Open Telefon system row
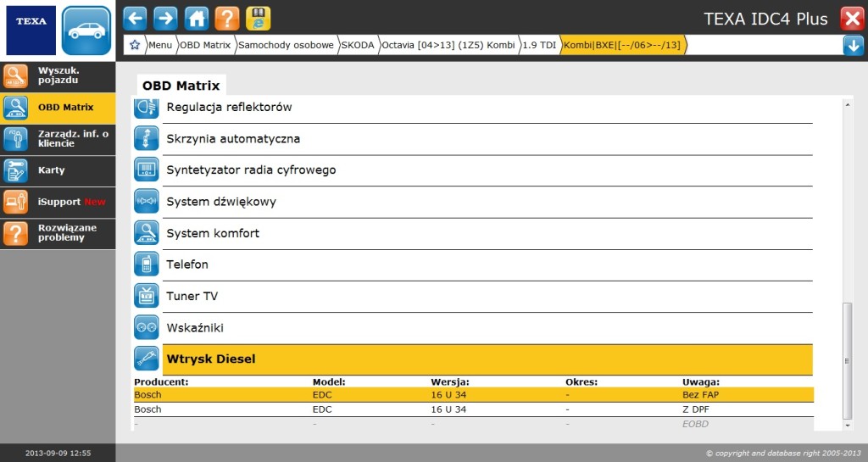868x462 pixels. pos(487,265)
